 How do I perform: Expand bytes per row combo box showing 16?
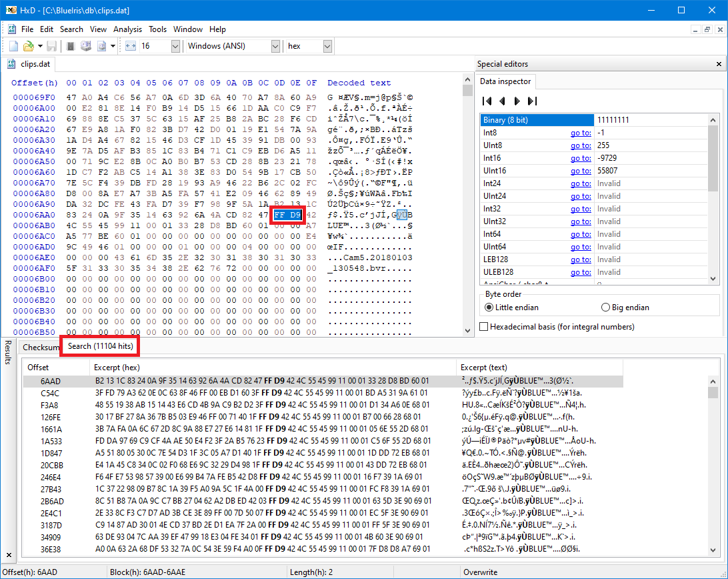(x=175, y=46)
